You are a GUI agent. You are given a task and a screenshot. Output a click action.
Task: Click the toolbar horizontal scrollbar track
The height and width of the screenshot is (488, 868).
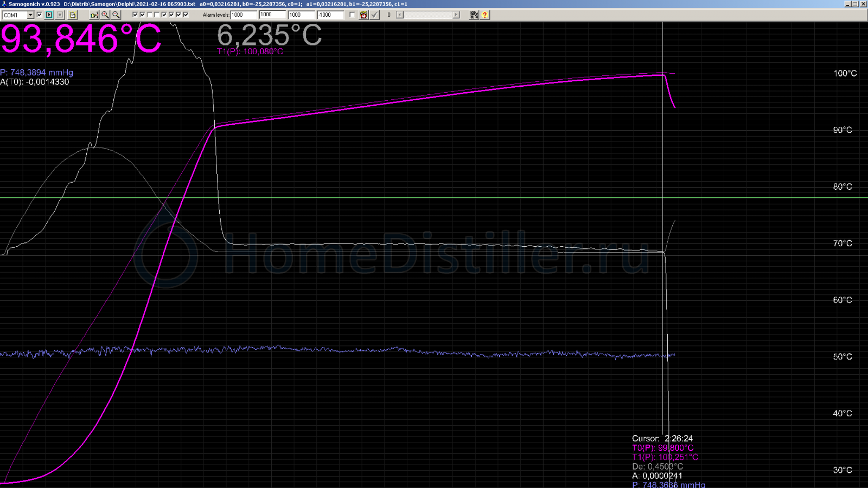[428, 15]
